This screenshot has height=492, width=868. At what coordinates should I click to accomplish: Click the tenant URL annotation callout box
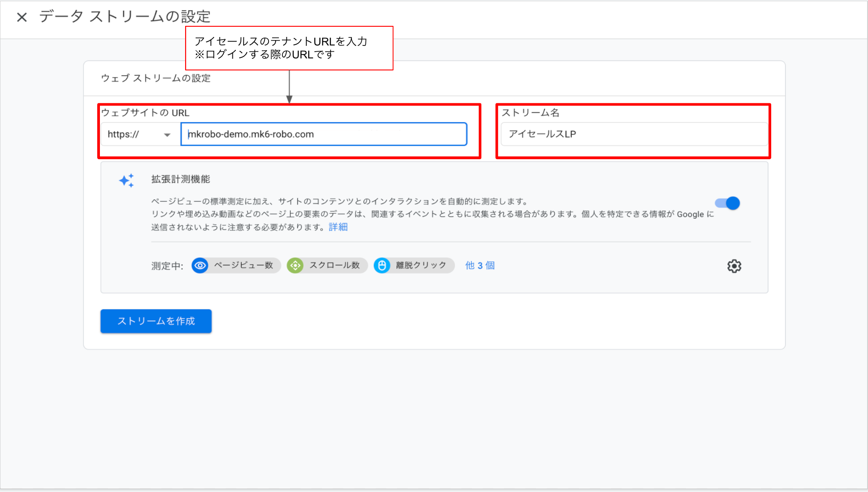(289, 48)
